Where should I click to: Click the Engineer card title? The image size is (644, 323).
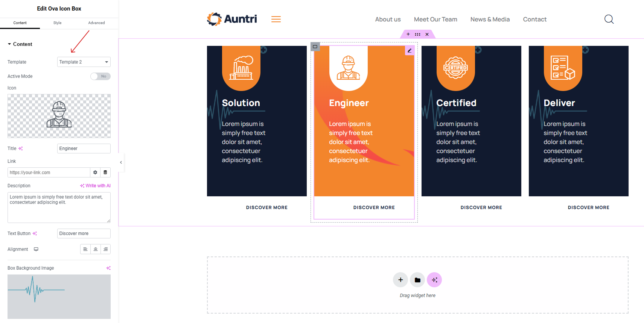[349, 103]
